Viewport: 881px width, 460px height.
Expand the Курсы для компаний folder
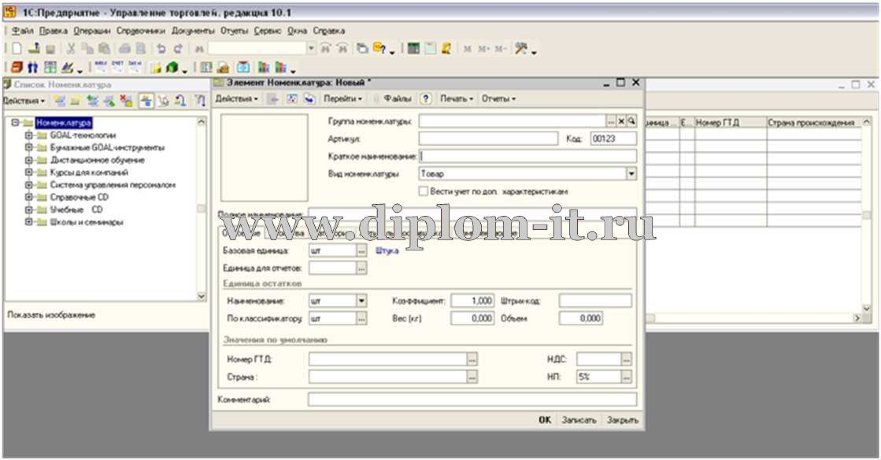point(29,172)
